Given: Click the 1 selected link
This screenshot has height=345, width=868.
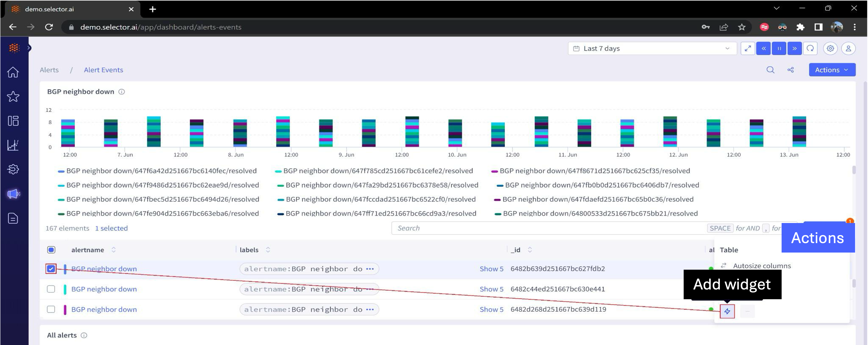Looking at the screenshot, I should point(111,228).
